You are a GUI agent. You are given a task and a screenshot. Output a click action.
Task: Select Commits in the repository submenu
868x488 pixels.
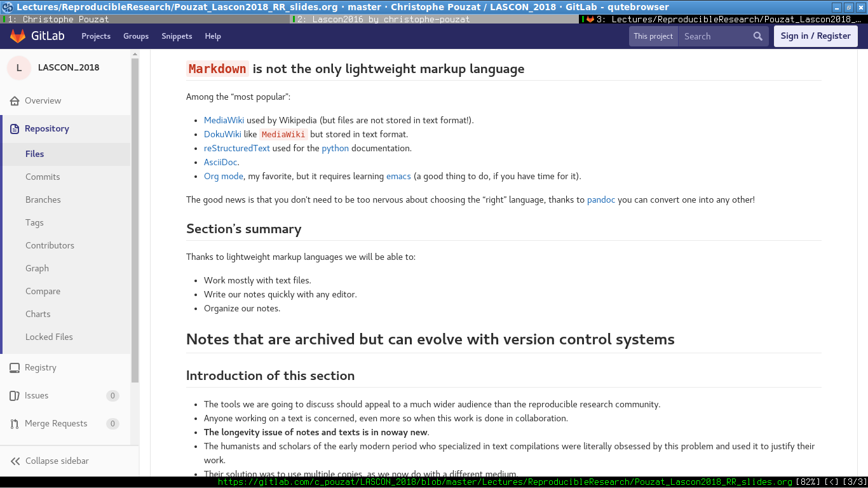click(43, 177)
